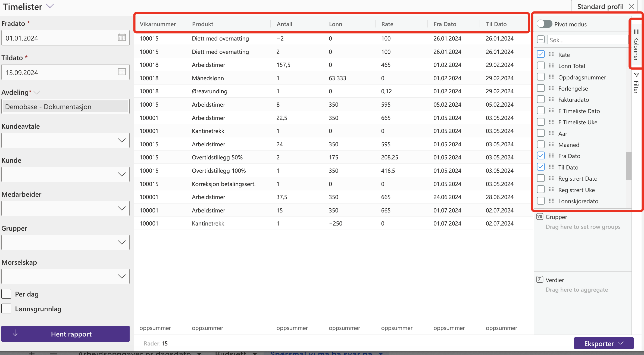Click the Hent rapport button
The height and width of the screenshot is (355, 644).
pyautogui.click(x=65, y=334)
